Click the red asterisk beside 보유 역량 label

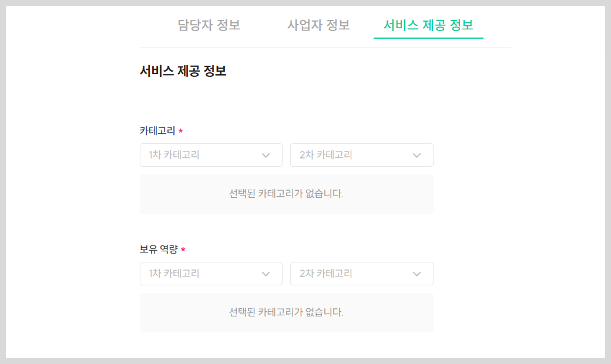click(x=183, y=249)
